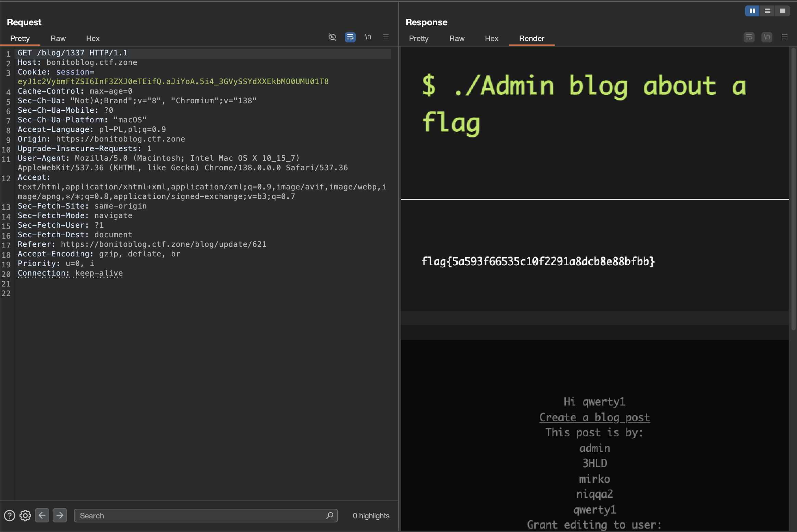This screenshot has width=797, height=532.
Task: Toggle hide non-printable characters eye icon
Action: [332, 37]
